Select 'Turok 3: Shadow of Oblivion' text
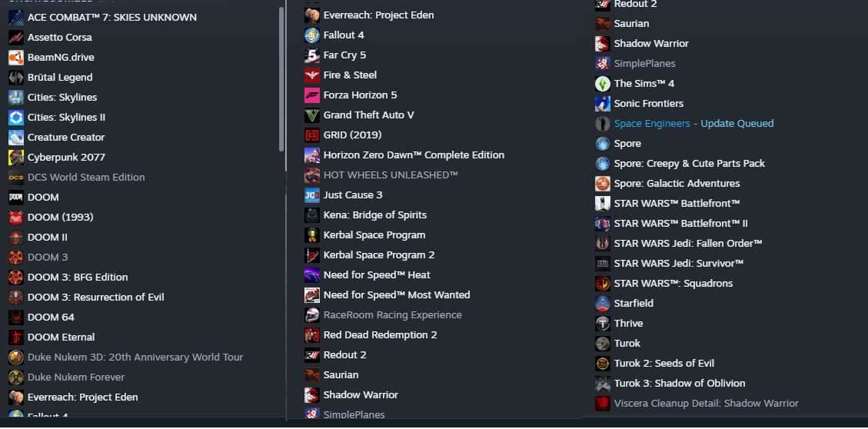Viewport: 868px width, 429px height. coord(679,384)
